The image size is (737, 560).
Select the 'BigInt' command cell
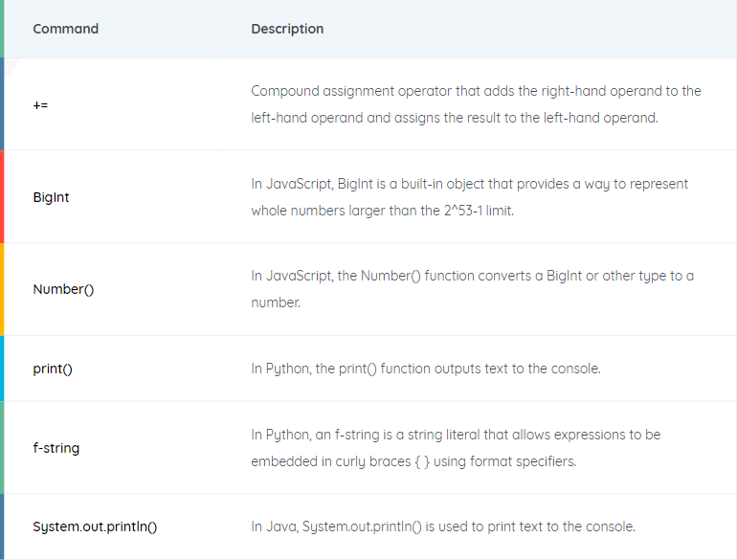coord(51,197)
